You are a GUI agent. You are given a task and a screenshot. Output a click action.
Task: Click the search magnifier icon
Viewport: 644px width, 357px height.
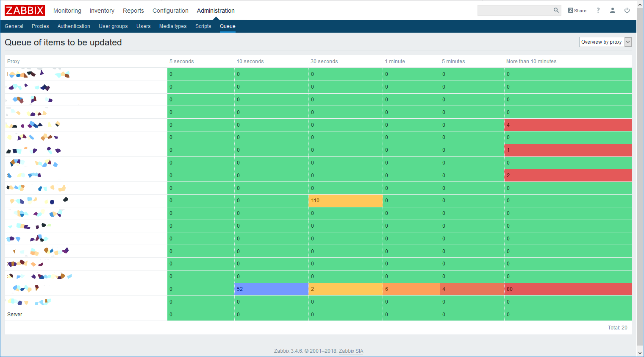pos(556,10)
